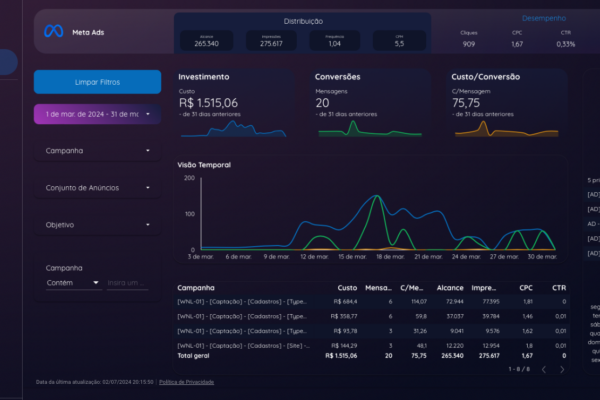Open the Política de Privacidade link
600x400 pixels.
(187, 382)
